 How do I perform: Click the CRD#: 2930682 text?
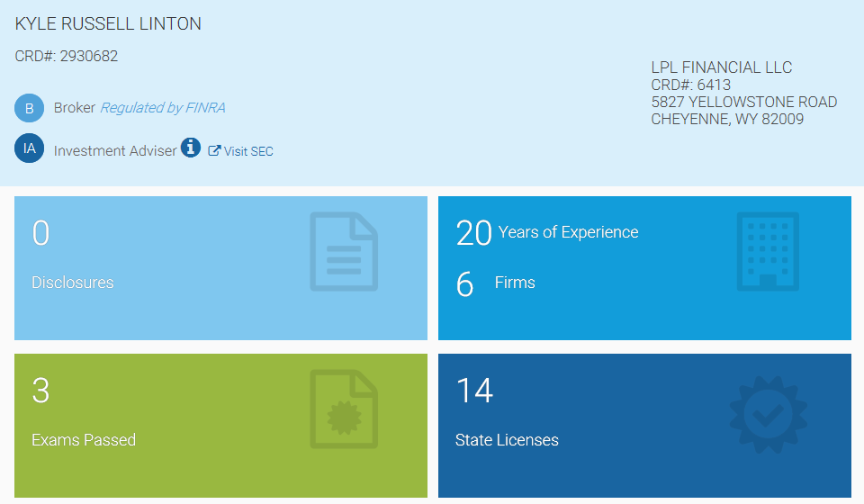point(66,56)
